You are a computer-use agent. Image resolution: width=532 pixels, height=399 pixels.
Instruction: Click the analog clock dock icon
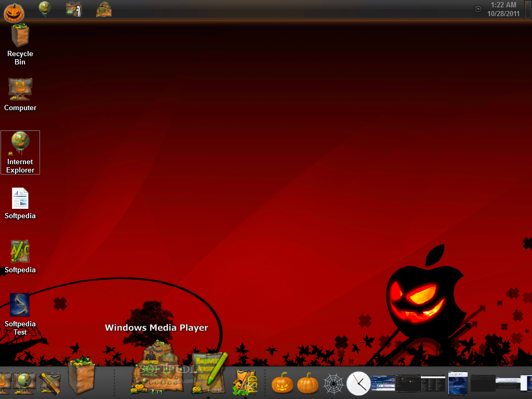(x=358, y=383)
